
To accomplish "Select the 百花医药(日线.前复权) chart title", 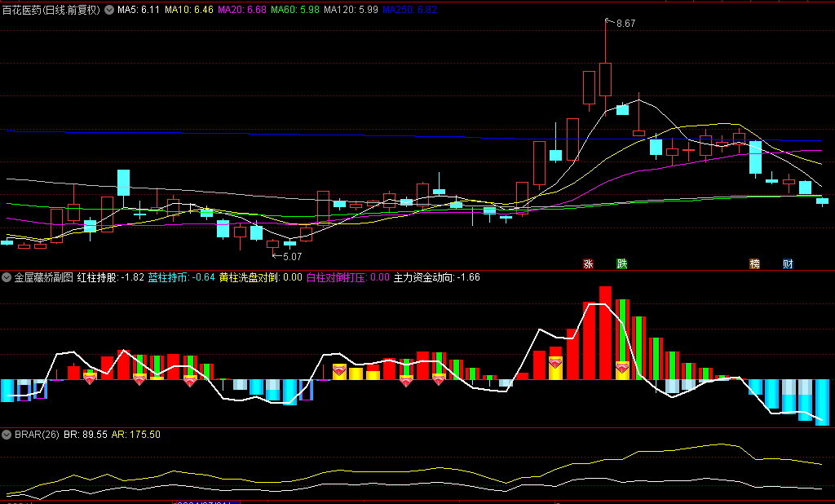I will 51,10.
